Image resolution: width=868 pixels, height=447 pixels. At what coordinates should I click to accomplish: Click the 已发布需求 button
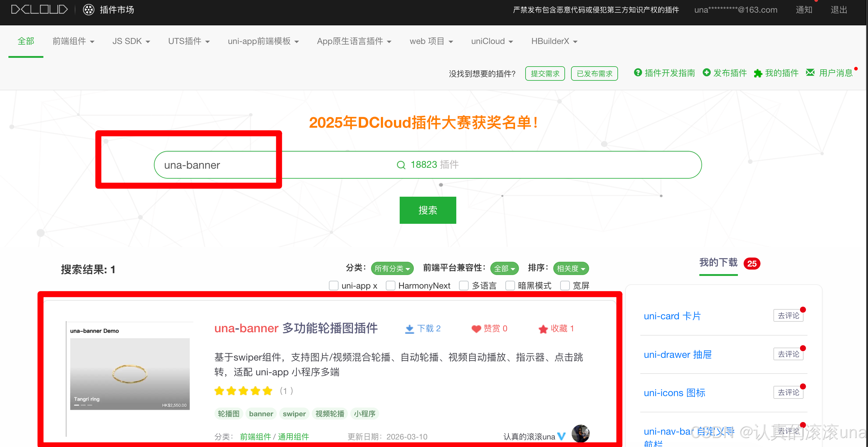click(x=594, y=73)
